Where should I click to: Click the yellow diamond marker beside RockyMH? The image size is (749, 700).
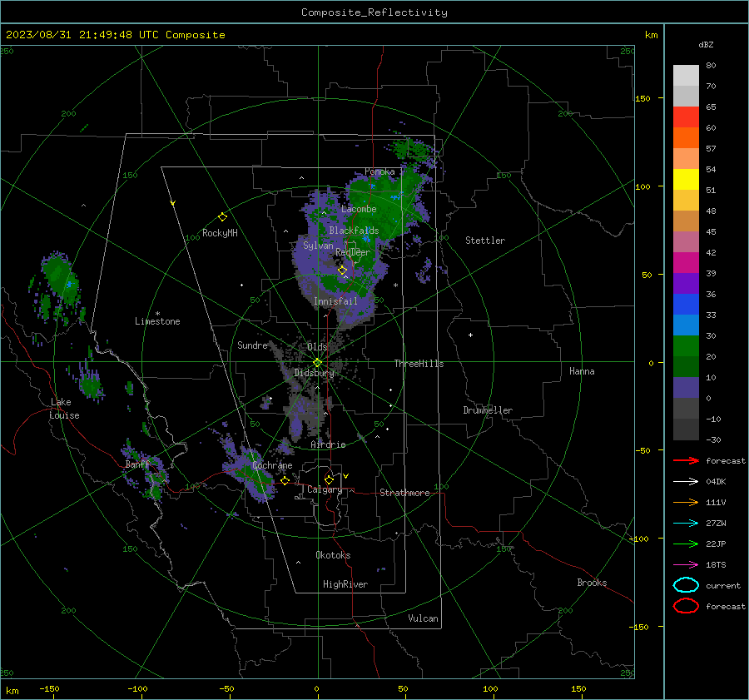click(x=222, y=217)
